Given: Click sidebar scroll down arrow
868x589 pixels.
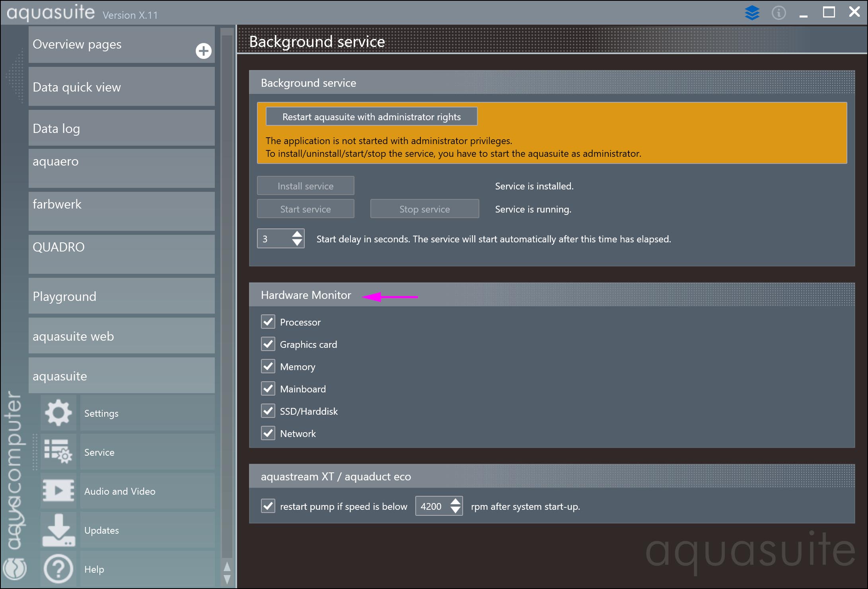Looking at the screenshot, I should 227,579.
